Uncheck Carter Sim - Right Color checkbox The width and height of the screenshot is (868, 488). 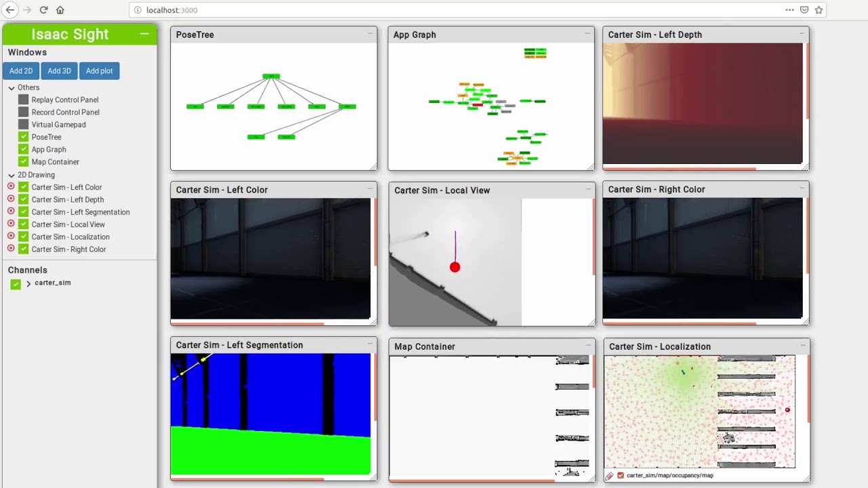[24, 249]
